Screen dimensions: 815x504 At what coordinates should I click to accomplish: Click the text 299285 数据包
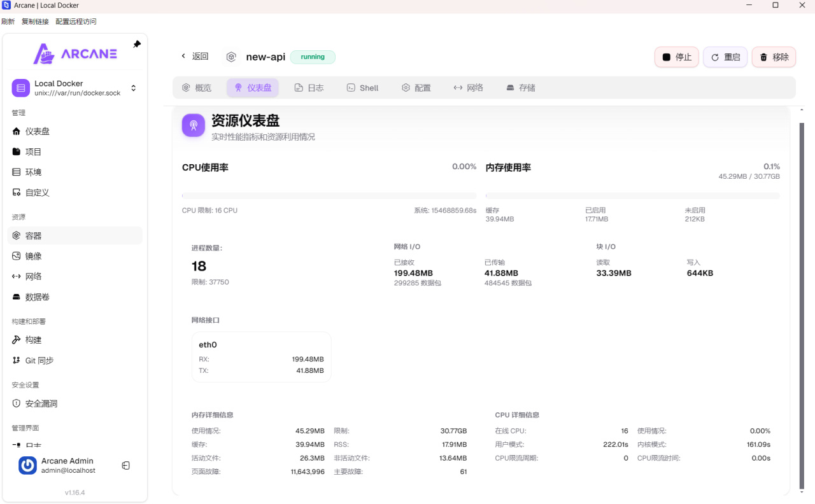(x=418, y=283)
